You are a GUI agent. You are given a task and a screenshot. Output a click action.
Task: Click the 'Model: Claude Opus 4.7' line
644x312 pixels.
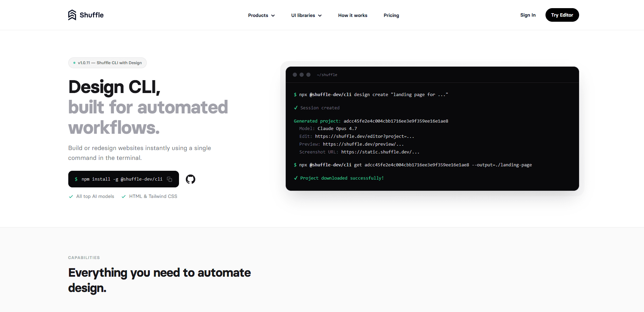[328, 129]
